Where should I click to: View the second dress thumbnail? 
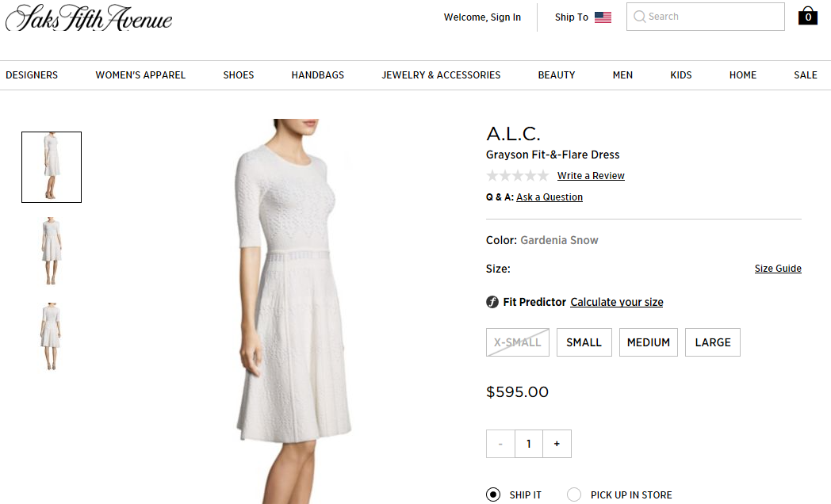(x=52, y=251)
